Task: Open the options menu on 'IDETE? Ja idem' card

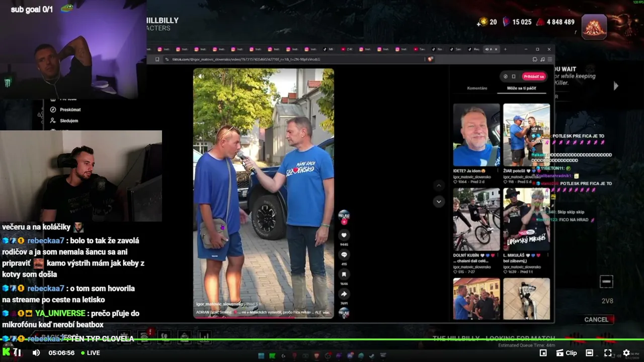Action: click(498, 171)
